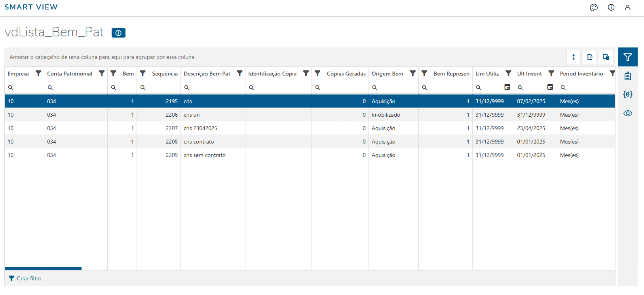The width and height of the screenshot is (644, 295).
Task: Click the Empresa column header filter icon
Action: pyautogui.click(x=38, y=73)
